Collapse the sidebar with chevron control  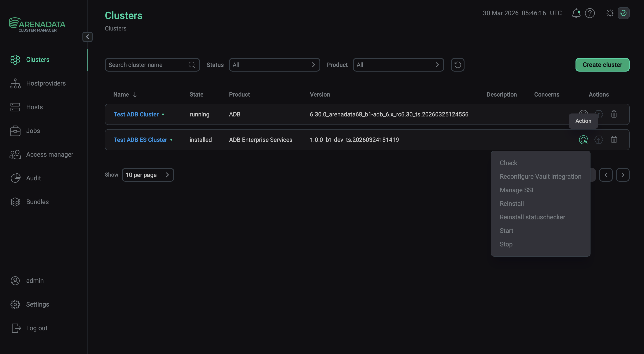click(87, 37)
